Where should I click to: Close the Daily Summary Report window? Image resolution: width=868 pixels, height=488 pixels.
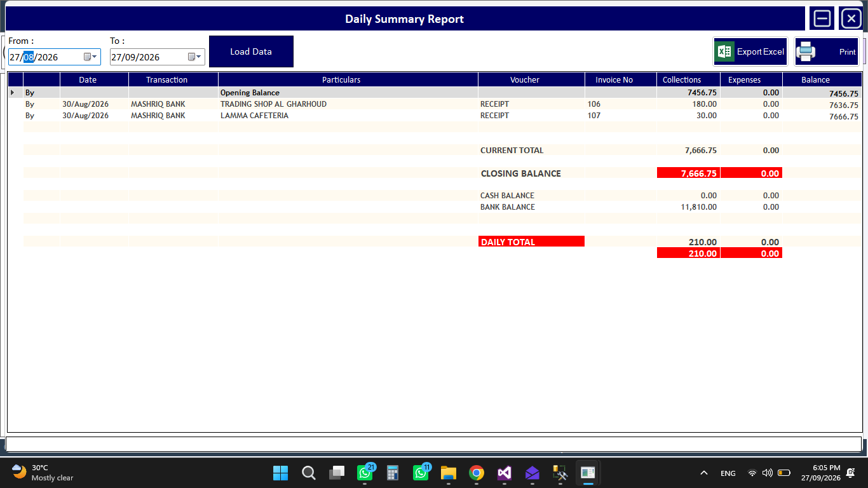pyautogui.click(x=851, y=18)
